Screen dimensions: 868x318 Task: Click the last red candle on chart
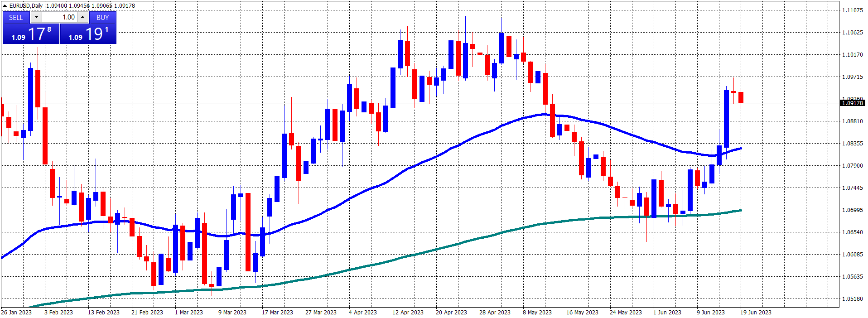(741, 97)
